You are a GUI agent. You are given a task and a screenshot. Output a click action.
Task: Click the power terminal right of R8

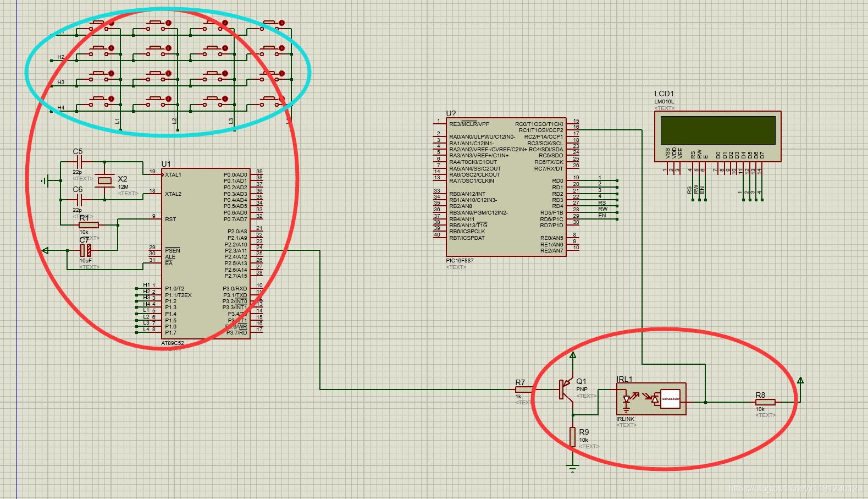point(800,380)
